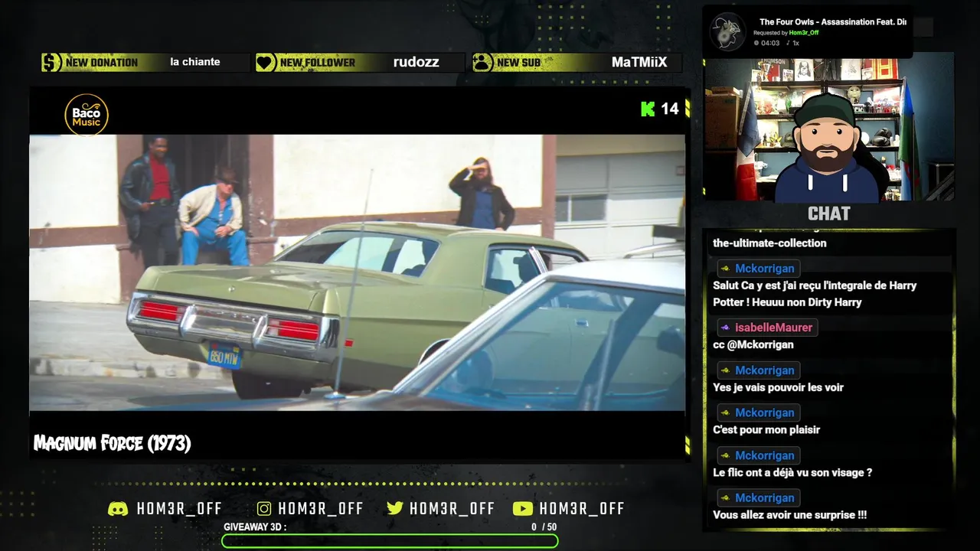Click the message 'Vous allez avoir une surprise !!!'

pos(789,515)
